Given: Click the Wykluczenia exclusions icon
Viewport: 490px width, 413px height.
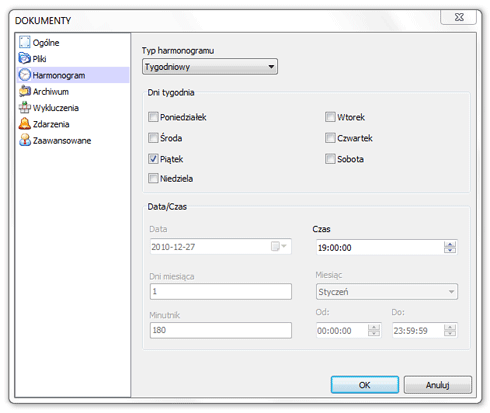Looking at the screenshot, I should pos(25,107).
